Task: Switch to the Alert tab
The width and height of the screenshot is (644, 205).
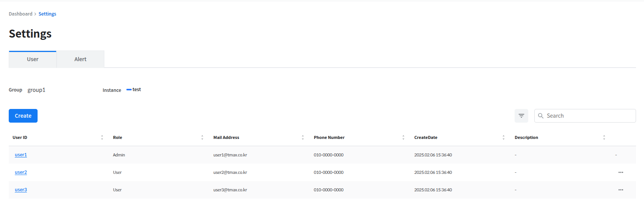Action: pyautogui.click(x=80, y=59)
